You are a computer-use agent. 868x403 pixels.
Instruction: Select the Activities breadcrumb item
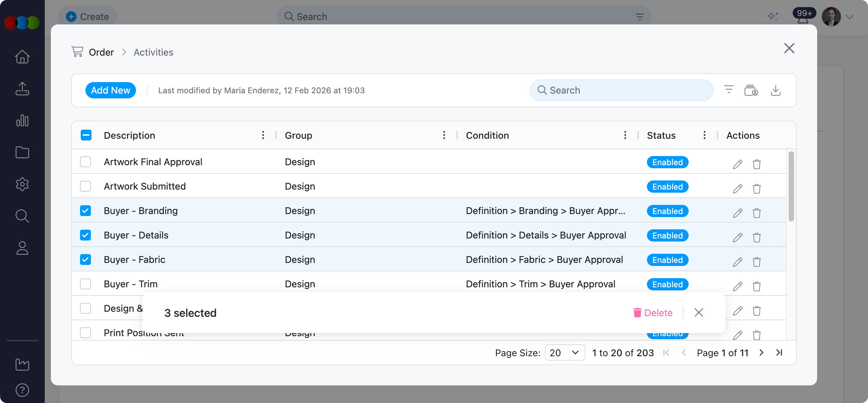[153, 52]
